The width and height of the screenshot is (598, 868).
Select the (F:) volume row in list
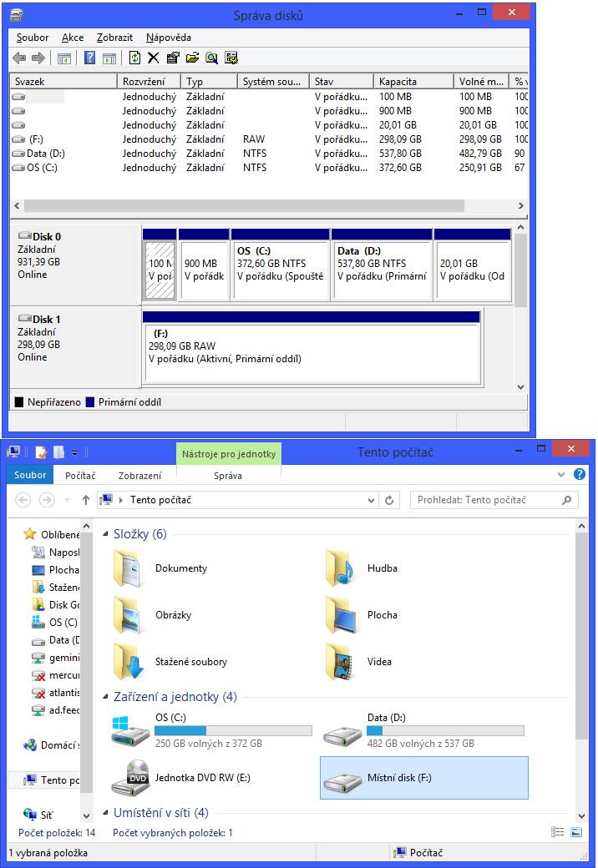[269, 139]
